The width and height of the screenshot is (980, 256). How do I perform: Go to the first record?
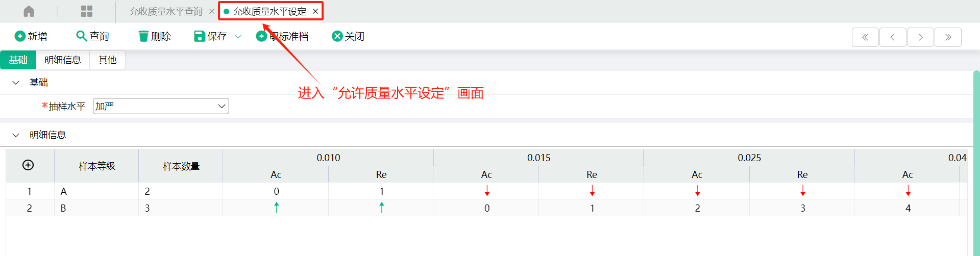tap(865, 37)
